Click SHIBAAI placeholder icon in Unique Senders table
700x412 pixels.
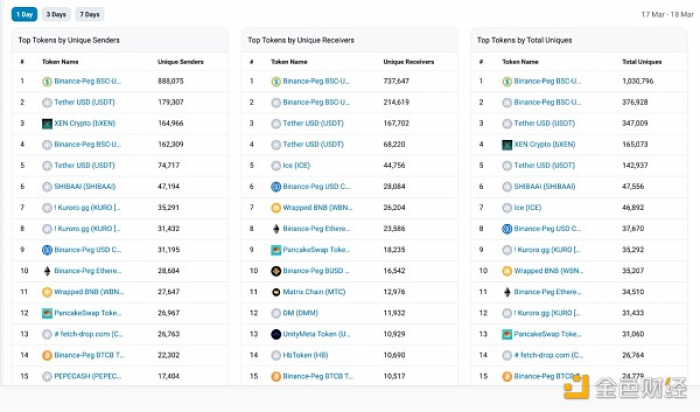[x=47, y=187]
